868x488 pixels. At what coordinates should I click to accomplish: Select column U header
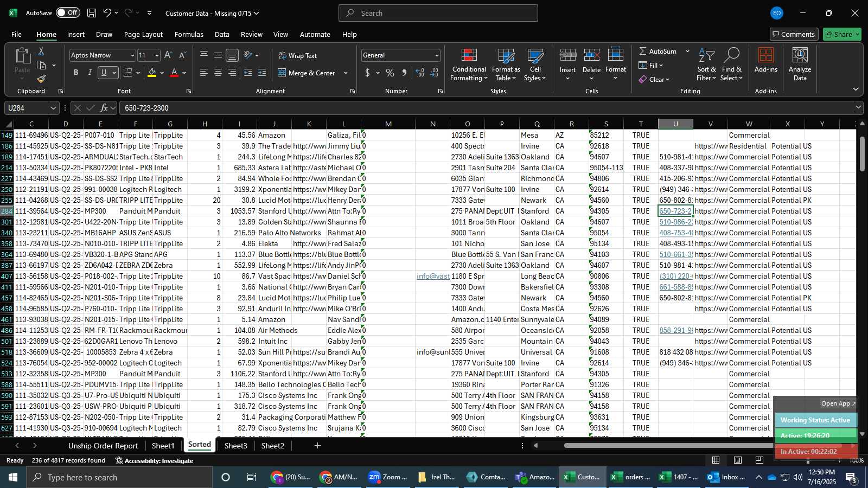(x=675, y=124)
